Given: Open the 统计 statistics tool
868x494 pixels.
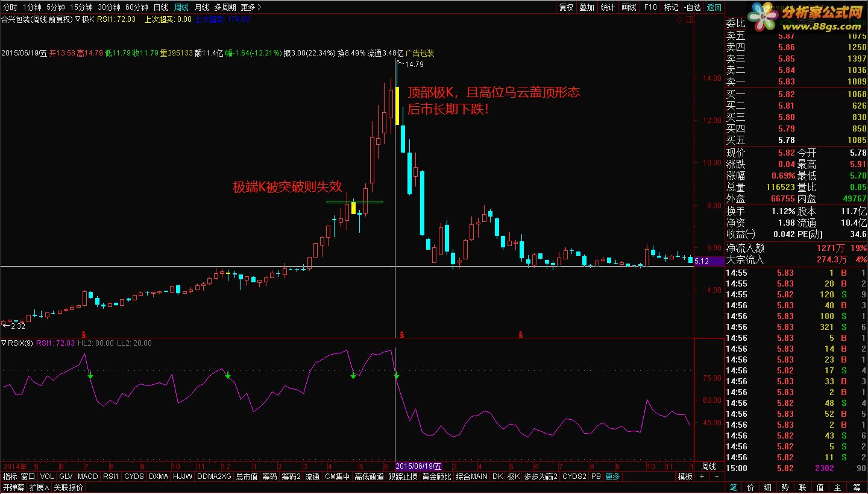Looking at the screenshot, I should pyautogui.click(x=608, y=7).
